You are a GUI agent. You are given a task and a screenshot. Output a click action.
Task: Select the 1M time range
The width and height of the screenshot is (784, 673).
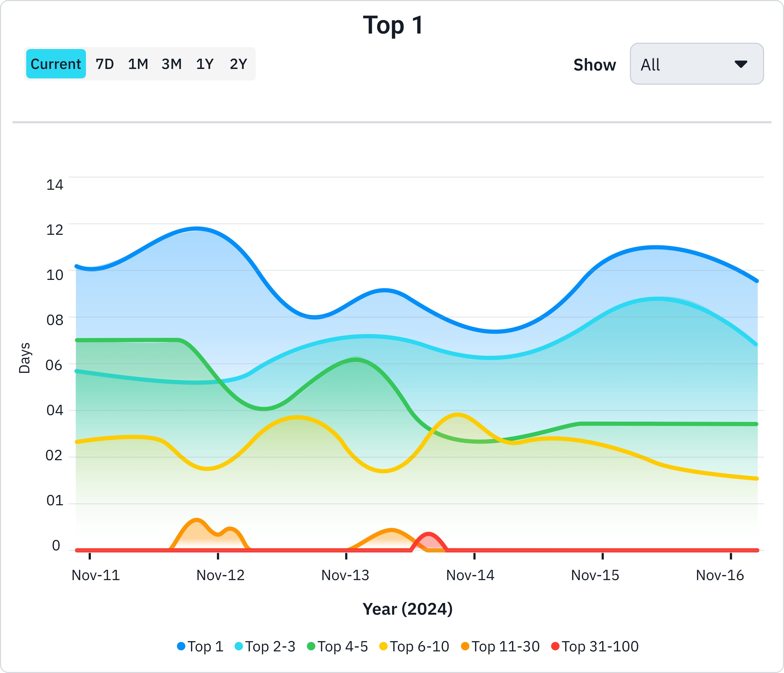point(138,64)
